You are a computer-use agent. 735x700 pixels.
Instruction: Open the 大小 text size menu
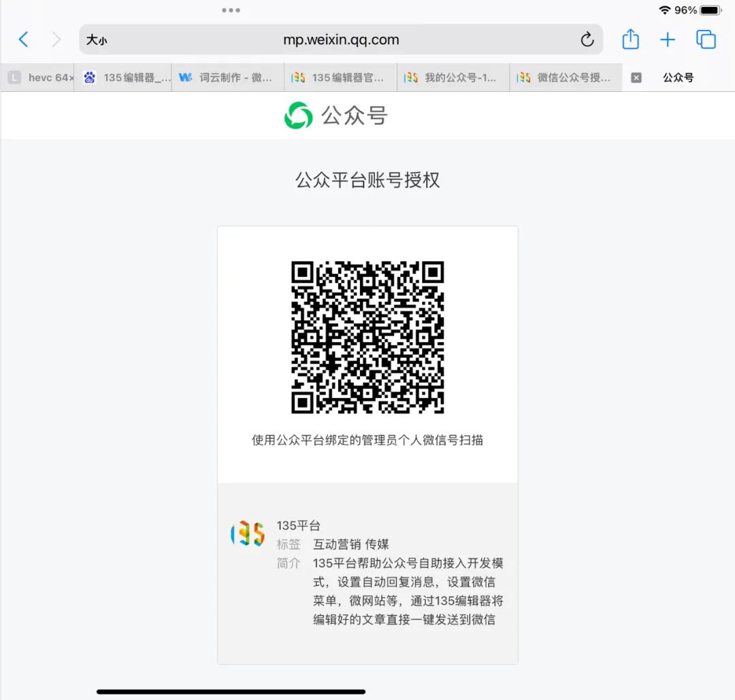point(97,40)
